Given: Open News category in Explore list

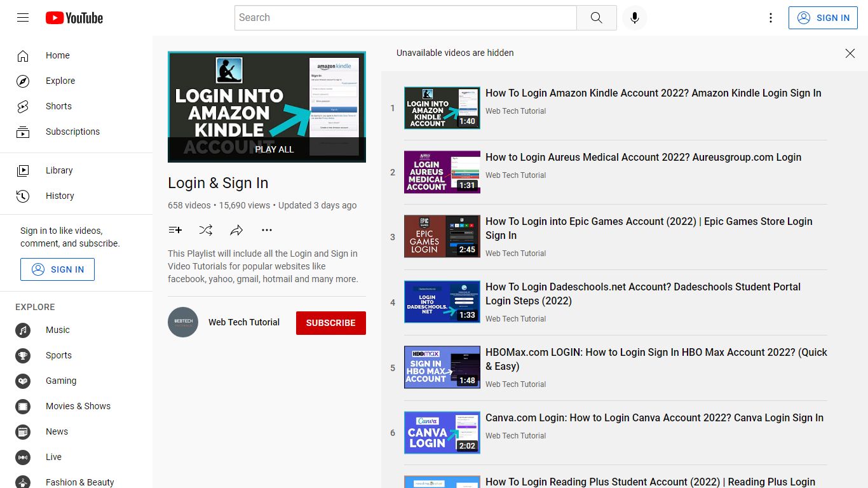Looking at the screenshot, I should point(76,431).
